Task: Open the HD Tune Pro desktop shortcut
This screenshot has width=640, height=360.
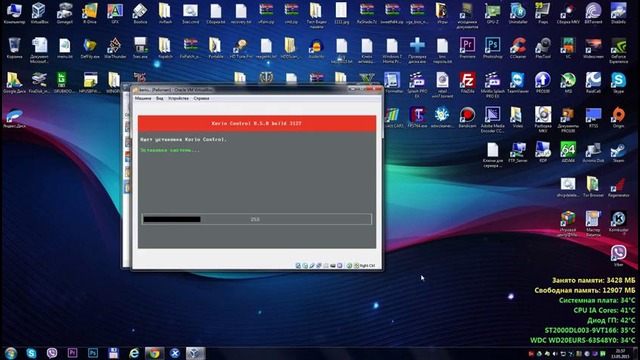Action: coord(241,48)
